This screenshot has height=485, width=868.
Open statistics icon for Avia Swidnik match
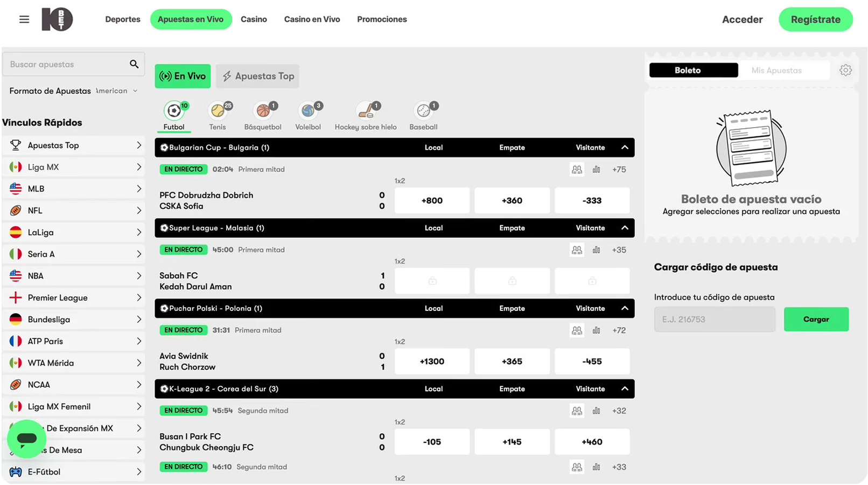pos(596,330)
